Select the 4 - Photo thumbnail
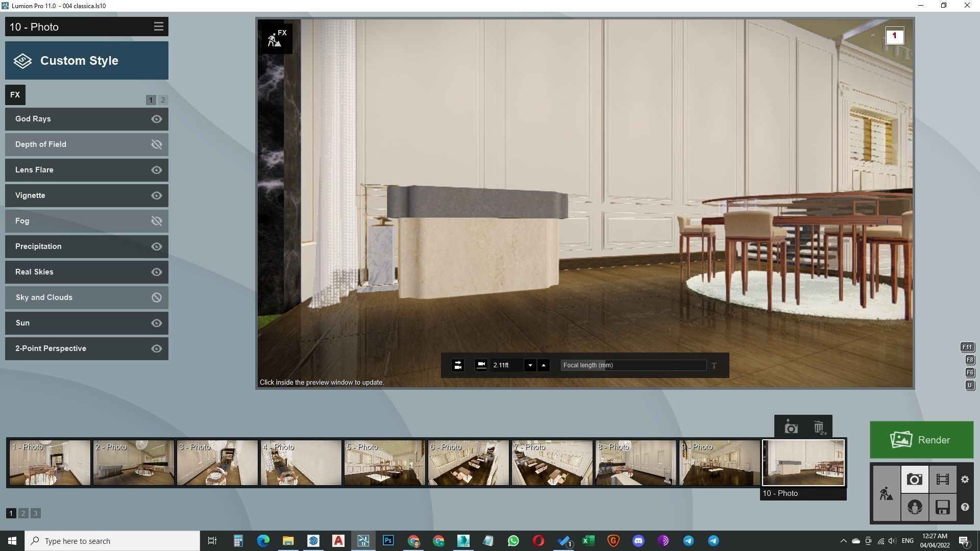The width and height of the screenshot is (980, 551). pyautogui.click(x=301, y=463)
